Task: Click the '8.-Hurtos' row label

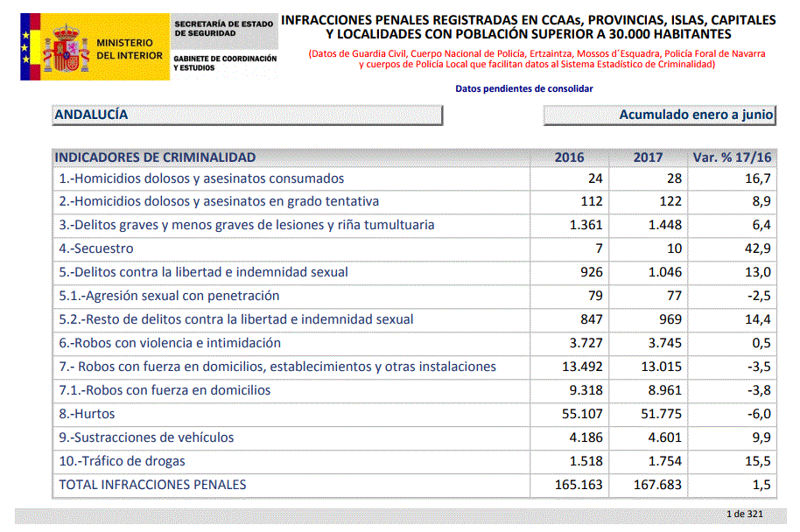Action: (x=87, y=414)
